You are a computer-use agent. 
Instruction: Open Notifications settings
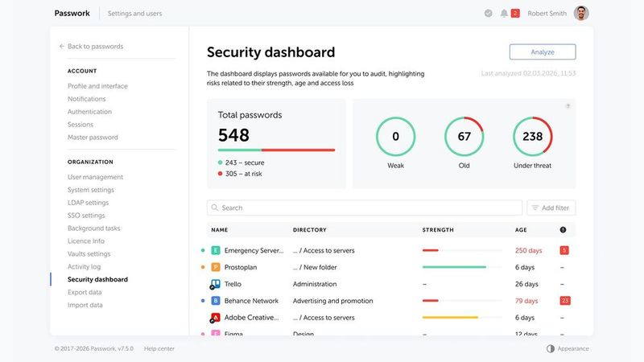(87, 99)
